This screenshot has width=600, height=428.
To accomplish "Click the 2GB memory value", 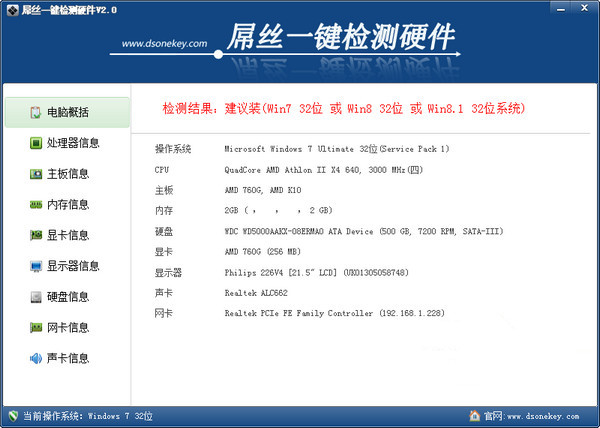I will pos(278,210).
